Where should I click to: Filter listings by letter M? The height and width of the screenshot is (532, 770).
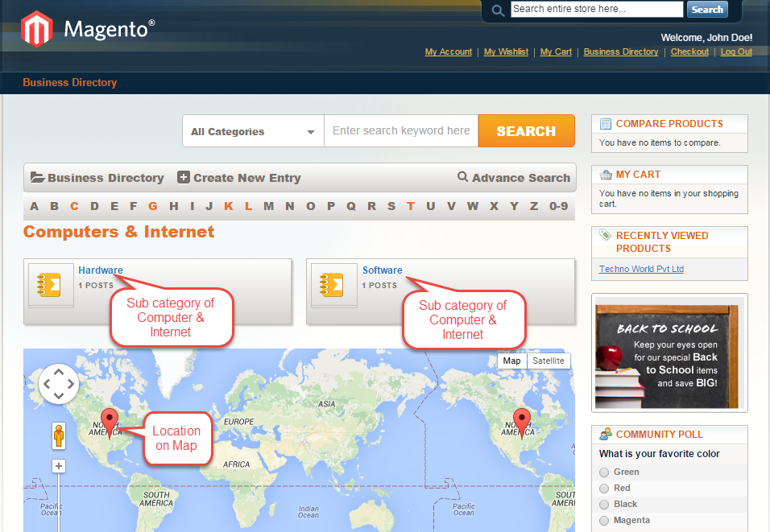click(269, 206)
